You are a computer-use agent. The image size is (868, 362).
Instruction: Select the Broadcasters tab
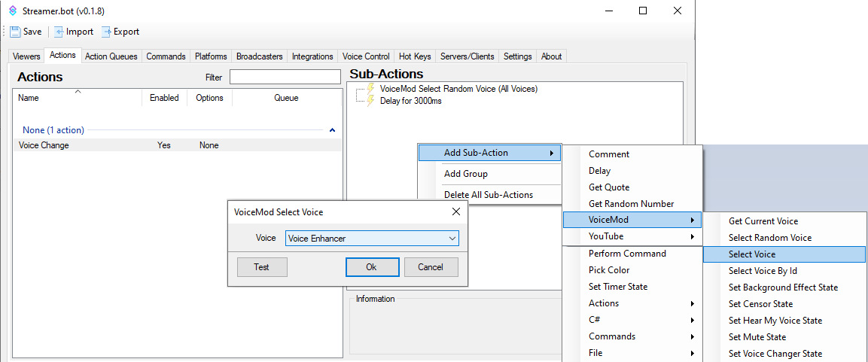pos(260,56)
